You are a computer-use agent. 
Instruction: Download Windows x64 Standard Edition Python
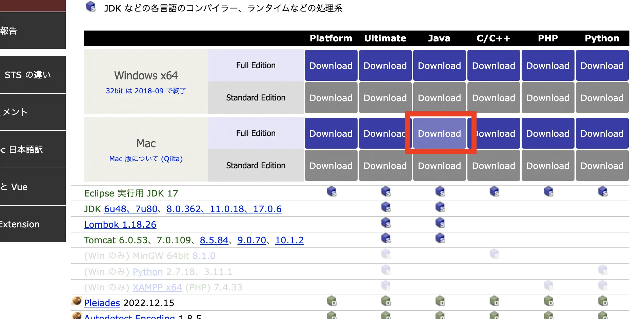pyautogui.click(x=602, y=98)
